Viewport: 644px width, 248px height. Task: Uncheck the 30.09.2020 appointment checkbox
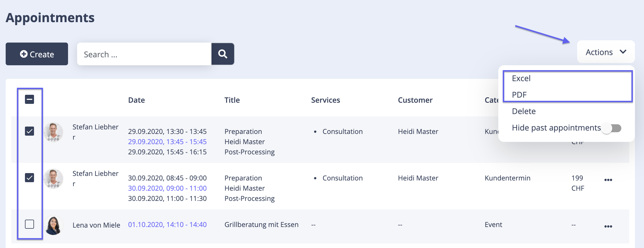pyautogui.click(x=29, y=178)
